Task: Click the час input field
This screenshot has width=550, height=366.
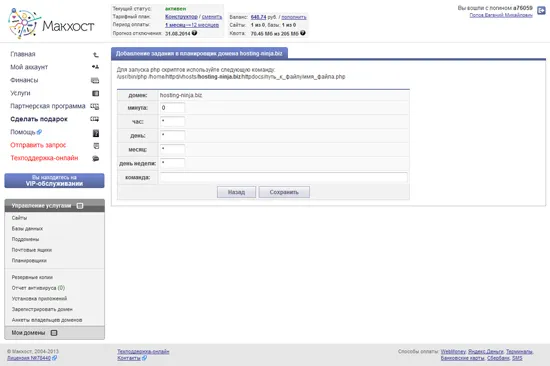Action: click(172, 121)
